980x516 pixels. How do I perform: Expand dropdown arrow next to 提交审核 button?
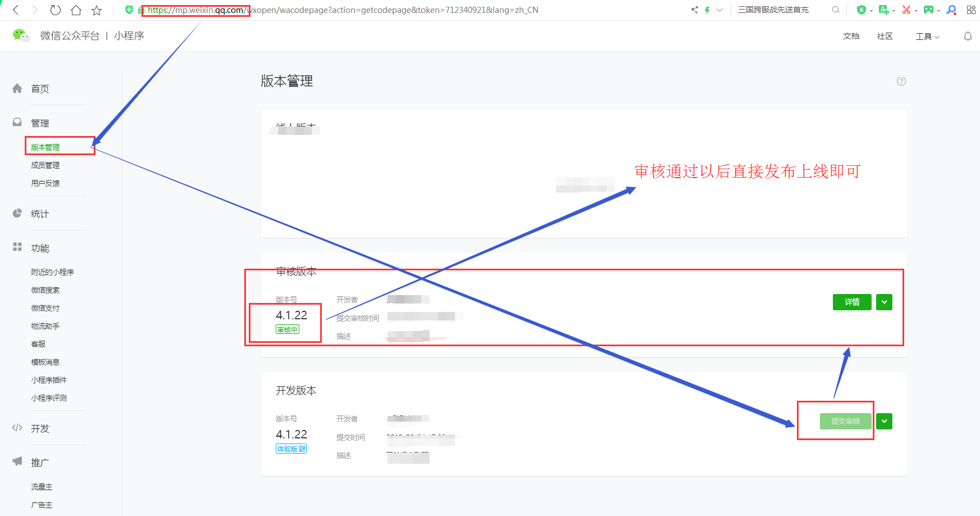(884, 421)
